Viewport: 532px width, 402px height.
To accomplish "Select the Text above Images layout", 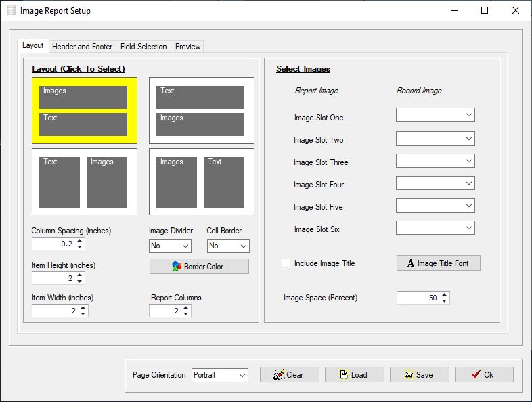I will 202,110.
